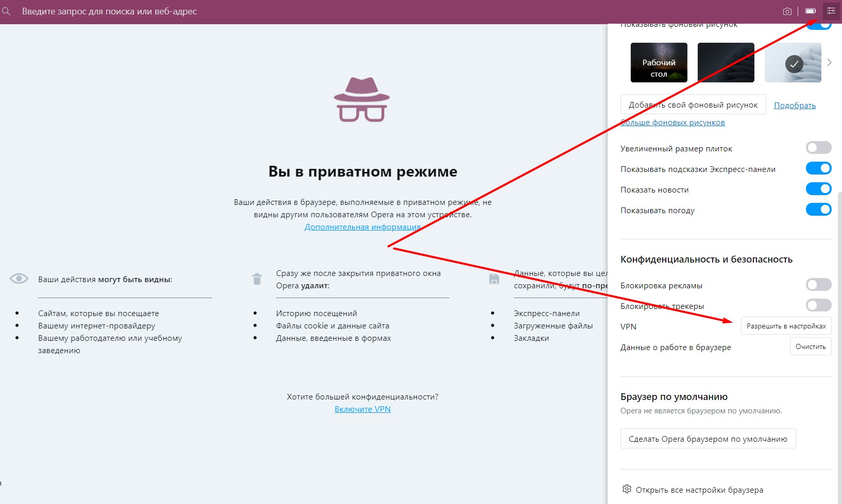Click the Включите VPN link

pos(363,409)
